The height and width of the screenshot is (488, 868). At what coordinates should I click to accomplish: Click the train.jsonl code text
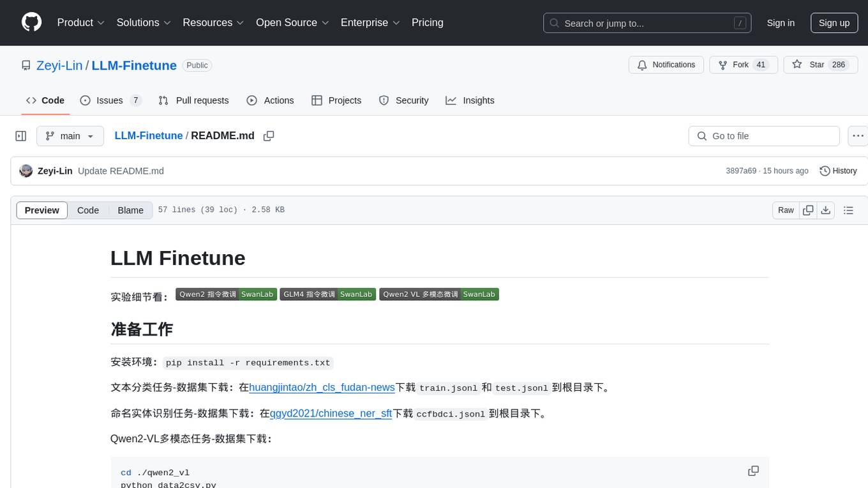[448, 388]
